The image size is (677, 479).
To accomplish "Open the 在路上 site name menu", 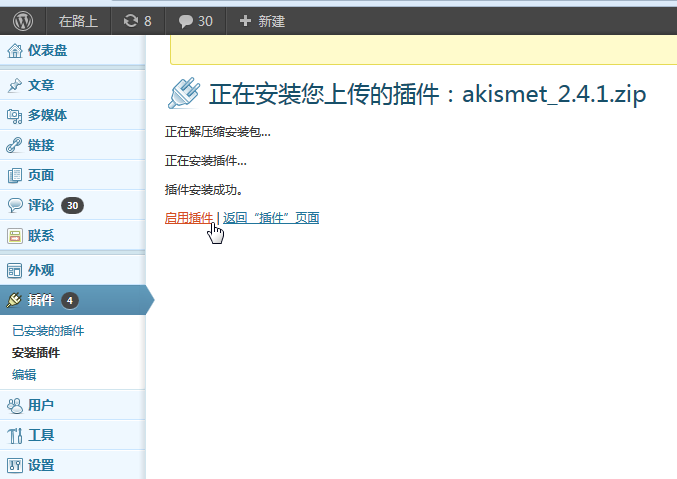I will click(x=78, y=21).
